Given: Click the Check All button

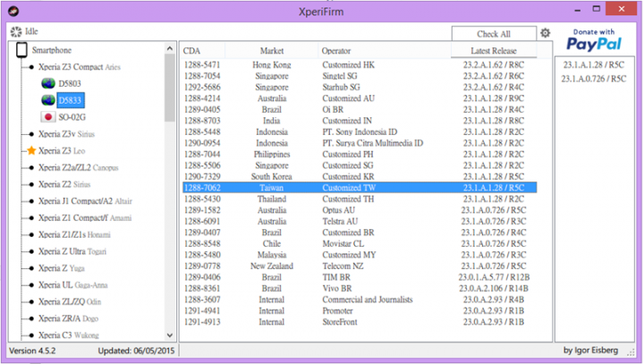Looking at the screenshot, I should tap(494, 34).
